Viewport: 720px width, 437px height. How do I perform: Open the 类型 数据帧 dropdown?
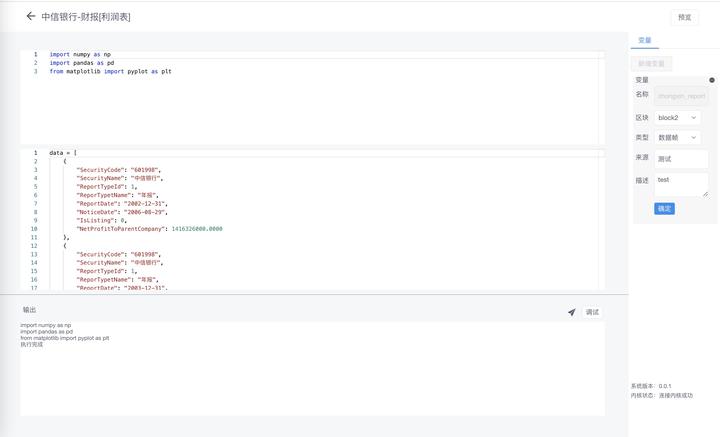tap(679, 138)
